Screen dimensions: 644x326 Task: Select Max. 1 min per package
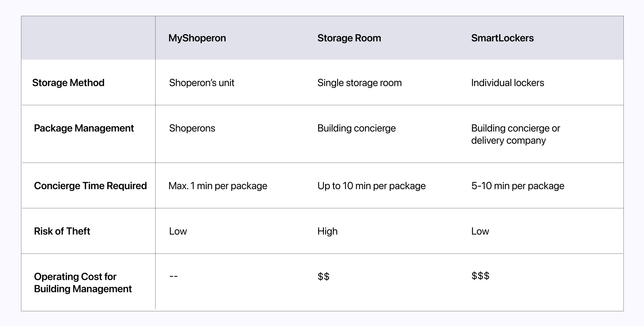(x=218, y=186)
